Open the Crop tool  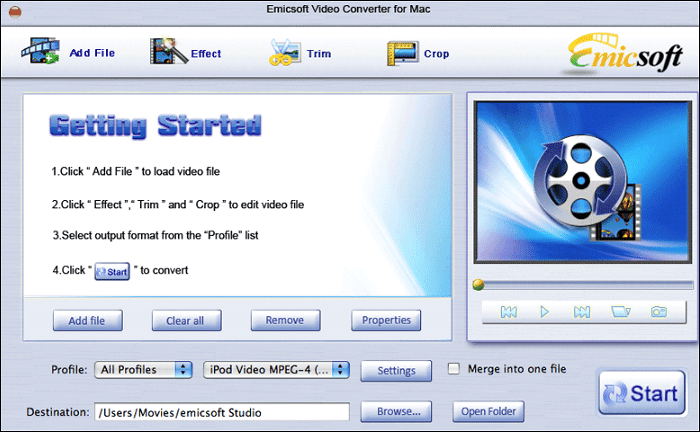[403, 52]
